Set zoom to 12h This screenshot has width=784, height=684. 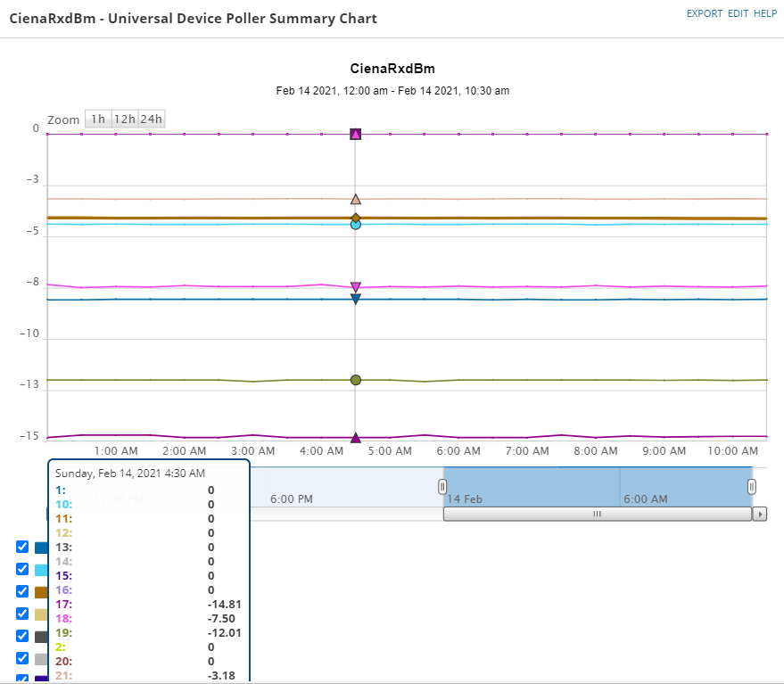[125, 119]
